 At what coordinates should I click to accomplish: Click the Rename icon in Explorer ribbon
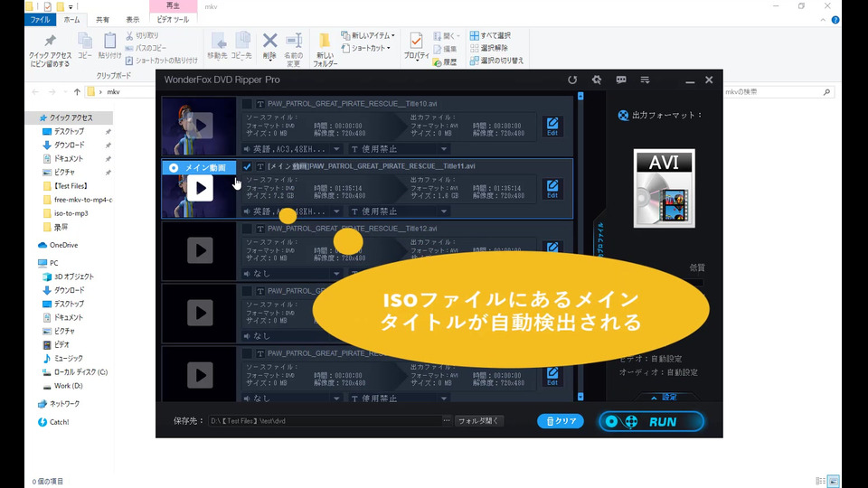pos(293,50)
